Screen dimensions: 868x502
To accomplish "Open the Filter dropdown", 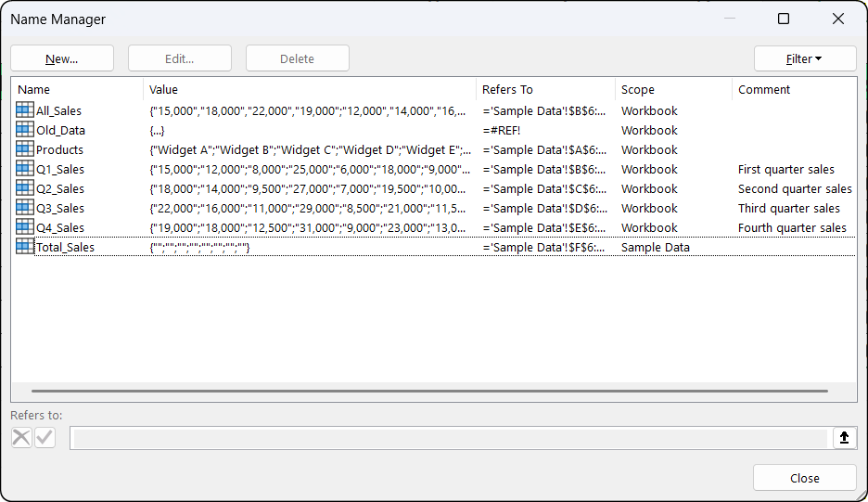I will 804,58.
